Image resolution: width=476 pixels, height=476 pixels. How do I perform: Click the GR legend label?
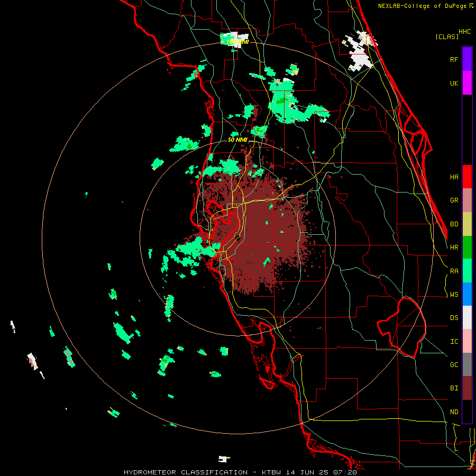point(454,200)
